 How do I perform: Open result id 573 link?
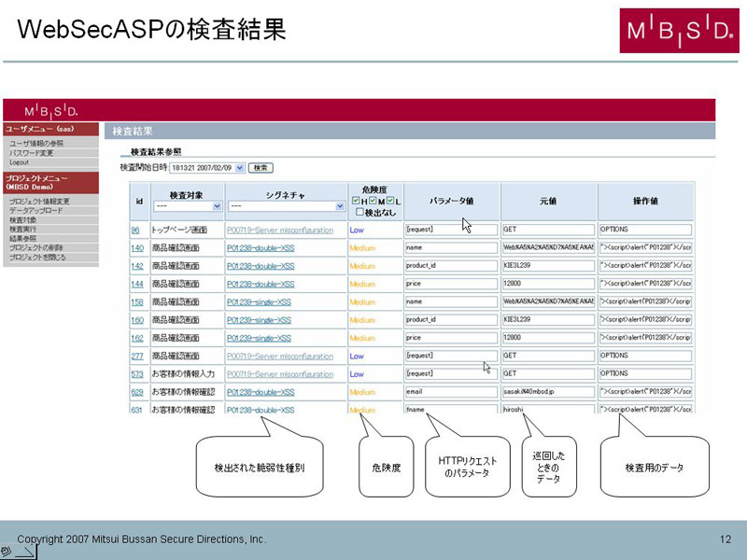tap(137, 374)
